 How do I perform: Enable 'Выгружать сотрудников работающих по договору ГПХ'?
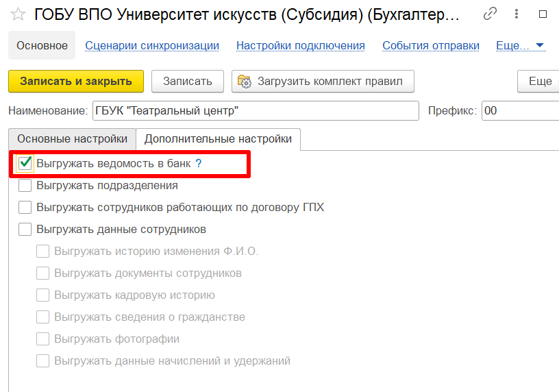click(25, 207)
